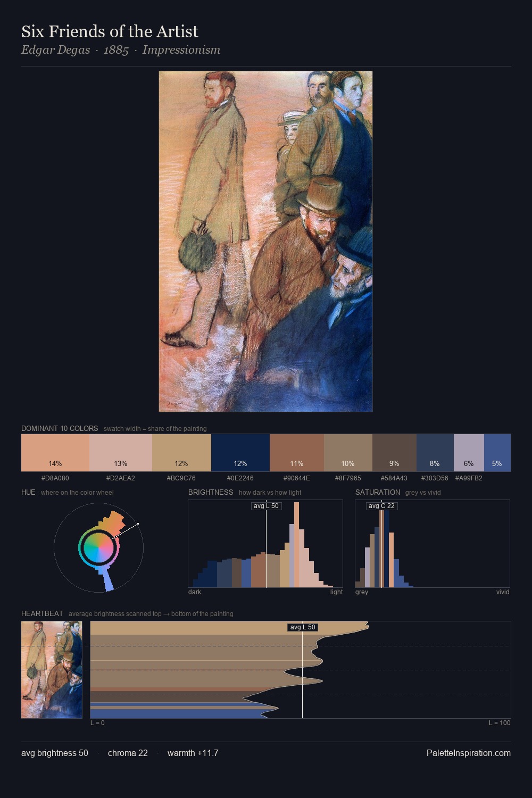This screenshot has height=798, width=532.
Task: Click the 9% dark brown swatch
Action: (394, 453)
